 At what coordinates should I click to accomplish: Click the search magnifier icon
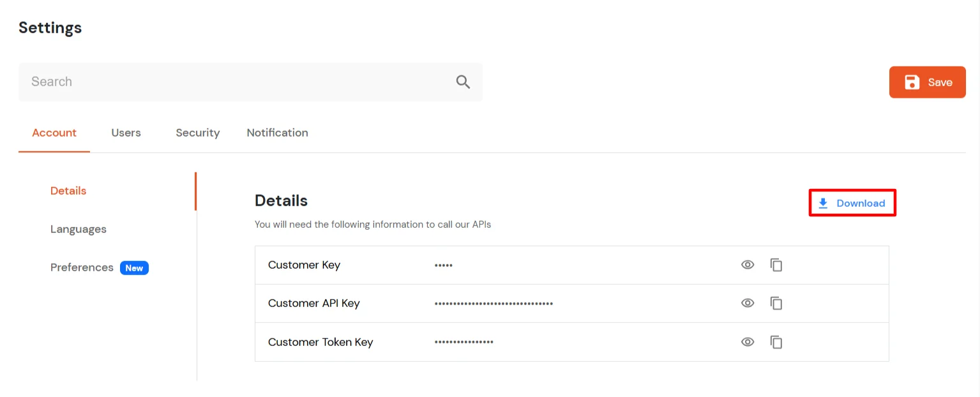point(462,82)
